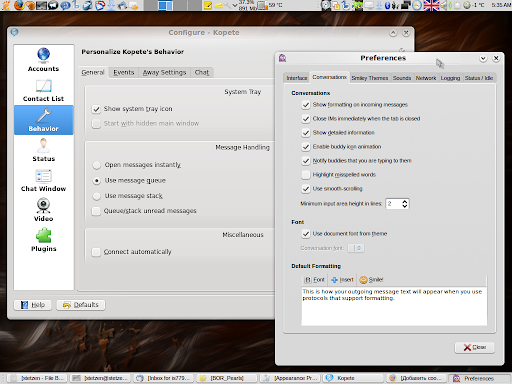Click the Close button in Preferences

pyautogui.click(x=474, y=347)
